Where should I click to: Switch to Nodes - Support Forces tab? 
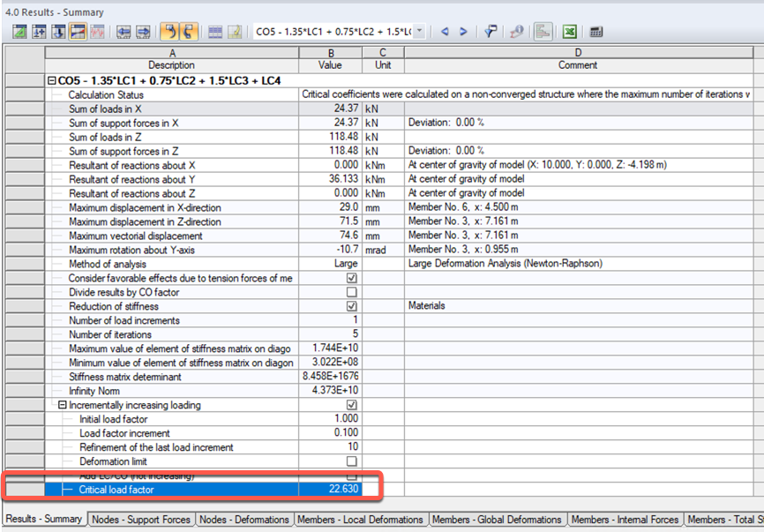[141, 520]
